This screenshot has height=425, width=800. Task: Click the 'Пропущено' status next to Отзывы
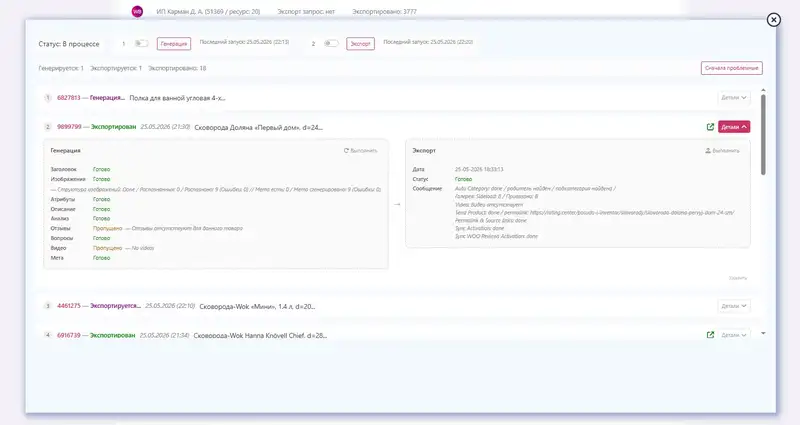[x=107, y=229]
